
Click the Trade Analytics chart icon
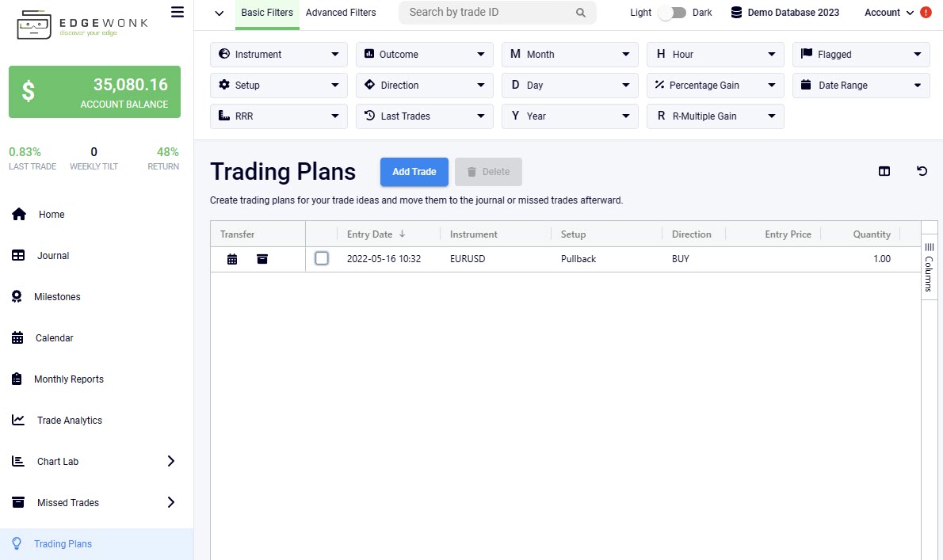coord(18,420)
